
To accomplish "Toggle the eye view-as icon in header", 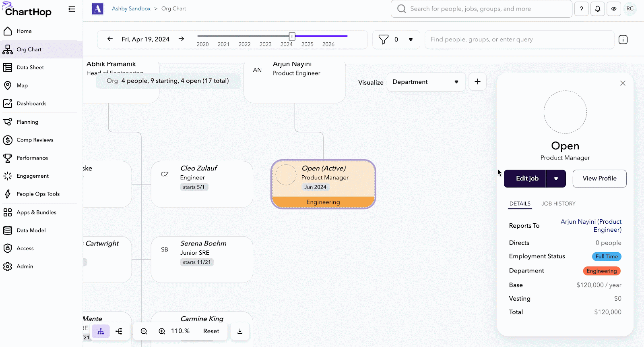I will 614,9.
